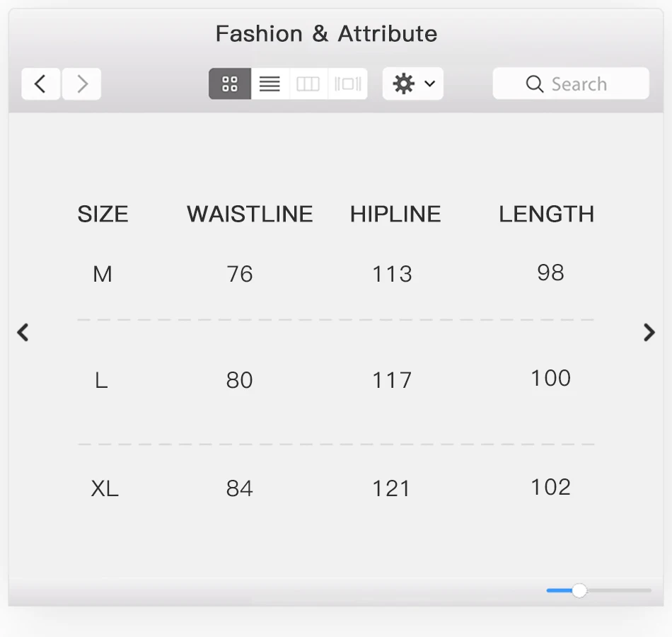
Task: Click the SIZE column header
Action: point(103,214)
